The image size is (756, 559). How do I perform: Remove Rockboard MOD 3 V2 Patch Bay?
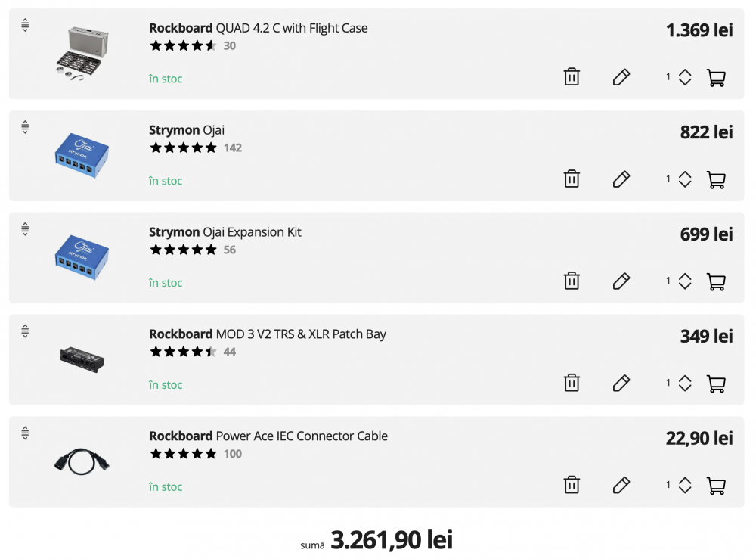click(x=572, y=384)
